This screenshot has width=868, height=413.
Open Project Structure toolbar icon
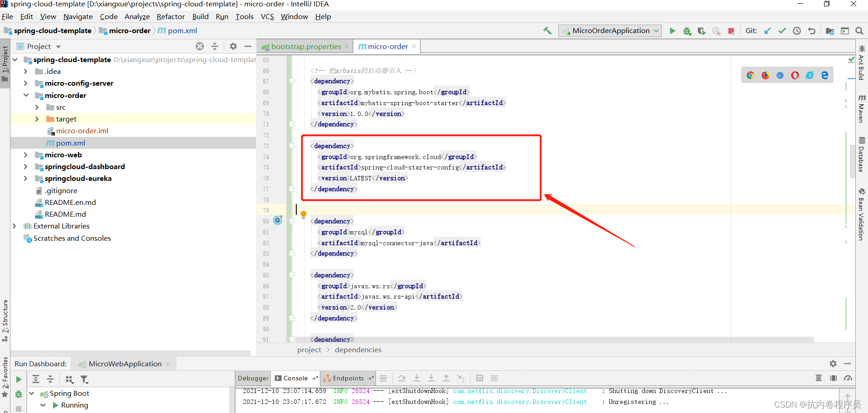click(830, 31)
